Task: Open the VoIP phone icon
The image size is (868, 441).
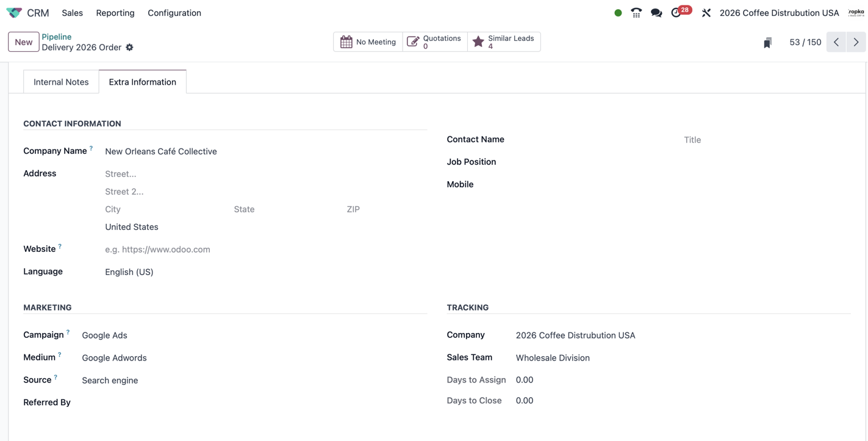Action: coord(636,13)
